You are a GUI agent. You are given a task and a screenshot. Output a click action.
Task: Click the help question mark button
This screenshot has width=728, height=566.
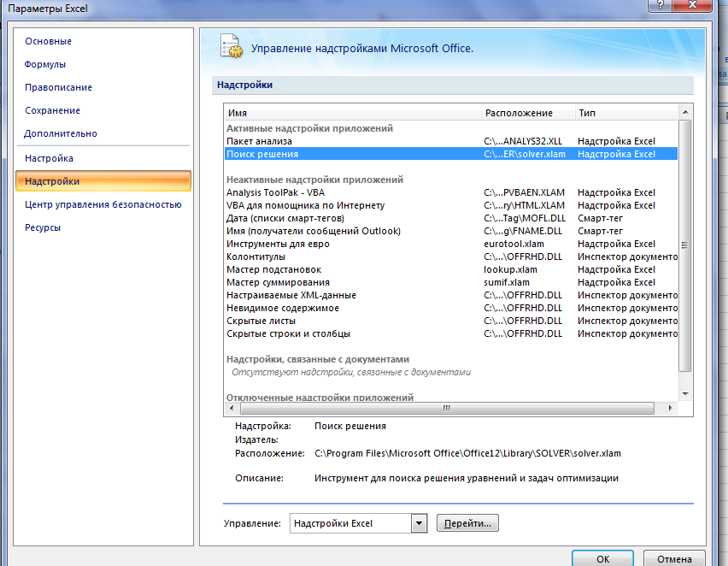pyautogui.click(x=660, y=5)
